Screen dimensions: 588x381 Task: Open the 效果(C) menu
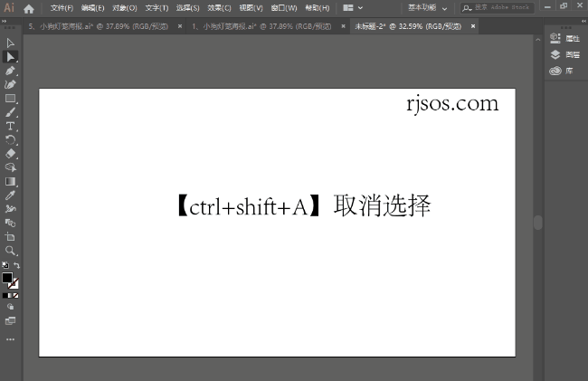(220, 8)
